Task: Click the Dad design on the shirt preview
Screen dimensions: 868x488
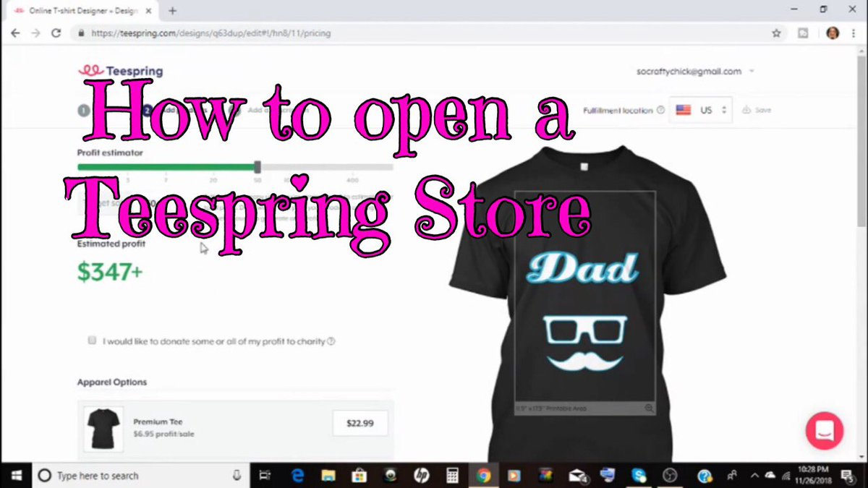Action: pyautogui.click(x=583, y=268)
